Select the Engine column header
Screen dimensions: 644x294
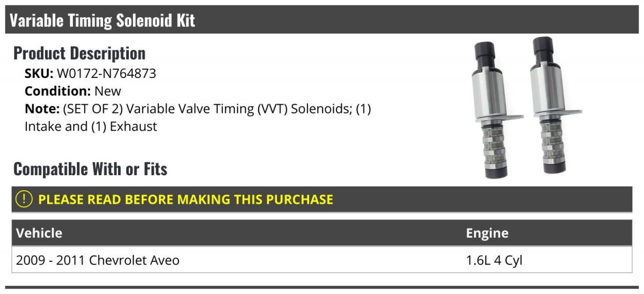pos(487,233)
